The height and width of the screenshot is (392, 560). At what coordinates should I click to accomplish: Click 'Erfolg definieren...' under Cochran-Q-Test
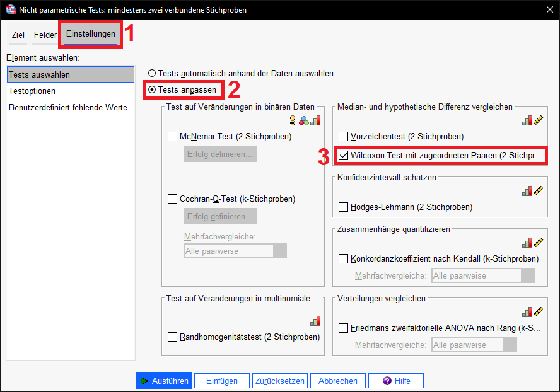pyautogui.click(x=220, y=216)
